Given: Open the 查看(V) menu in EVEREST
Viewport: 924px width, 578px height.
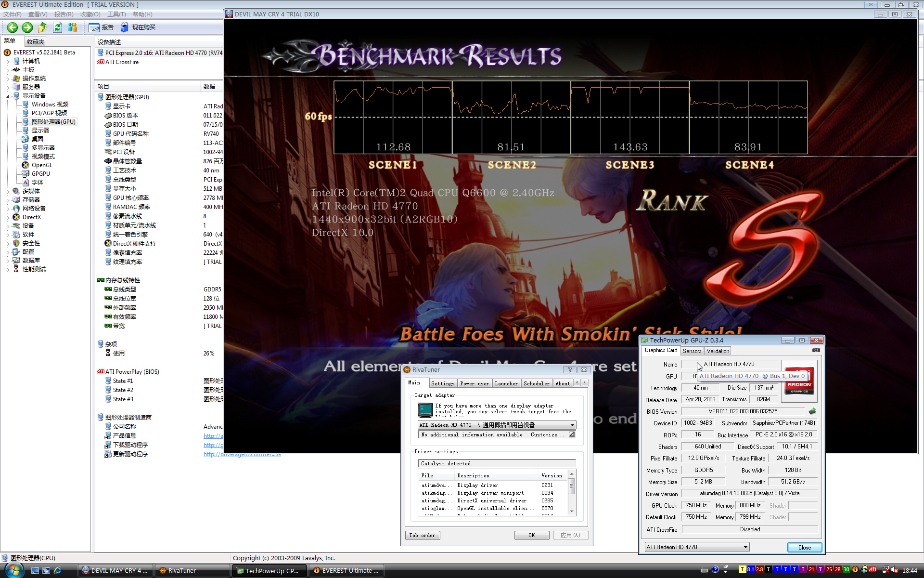Looking at the screenshot, I should (x=38, y=14).
